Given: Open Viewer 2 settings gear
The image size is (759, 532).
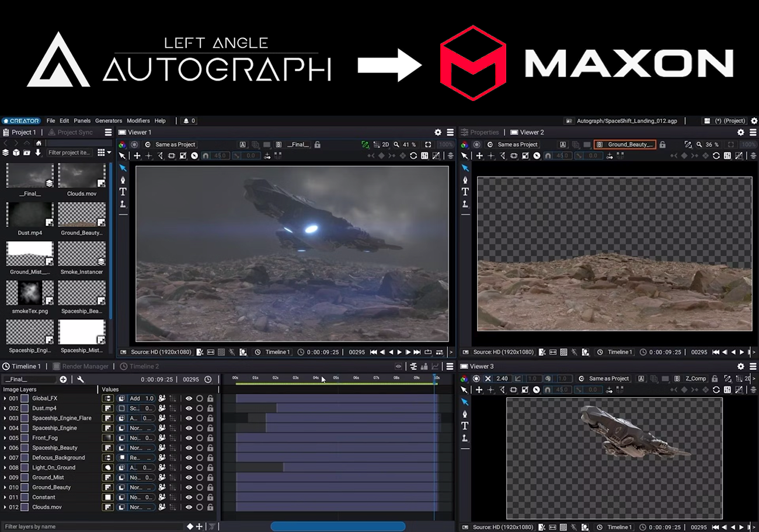Looking at the screenshot, I should [x=741, y=133].
